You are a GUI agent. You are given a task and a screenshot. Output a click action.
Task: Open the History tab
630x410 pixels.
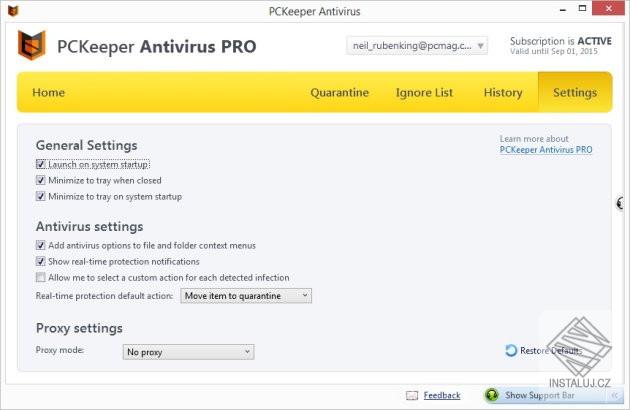pyautogui.click(x=503, y=92)
